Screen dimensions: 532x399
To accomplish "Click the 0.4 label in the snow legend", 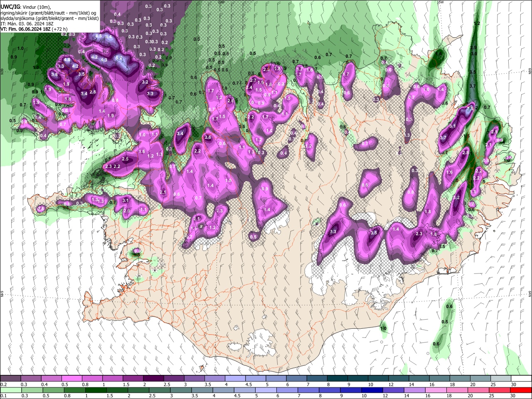I will pos(44,384).
